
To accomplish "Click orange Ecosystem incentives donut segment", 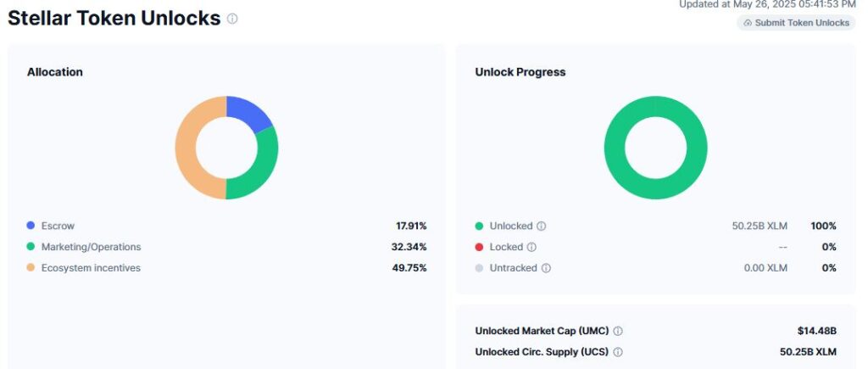I will coord(186,148).
